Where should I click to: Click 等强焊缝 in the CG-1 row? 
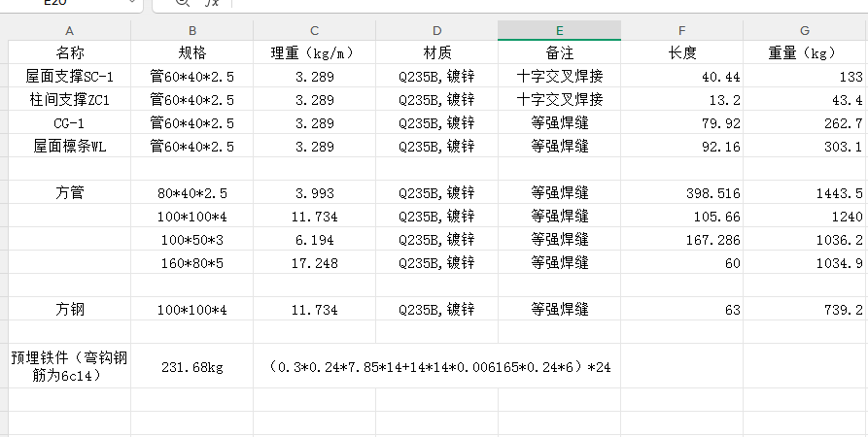[559, 122]
